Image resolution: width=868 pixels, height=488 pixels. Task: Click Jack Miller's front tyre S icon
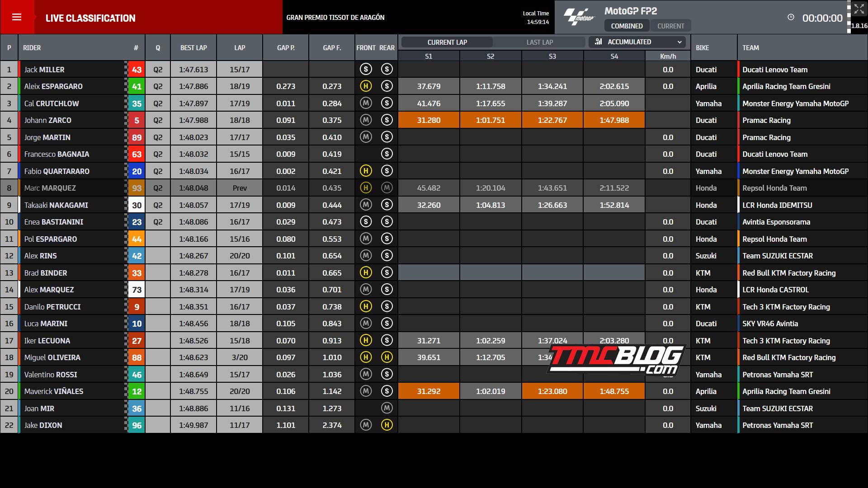point(366,69)
